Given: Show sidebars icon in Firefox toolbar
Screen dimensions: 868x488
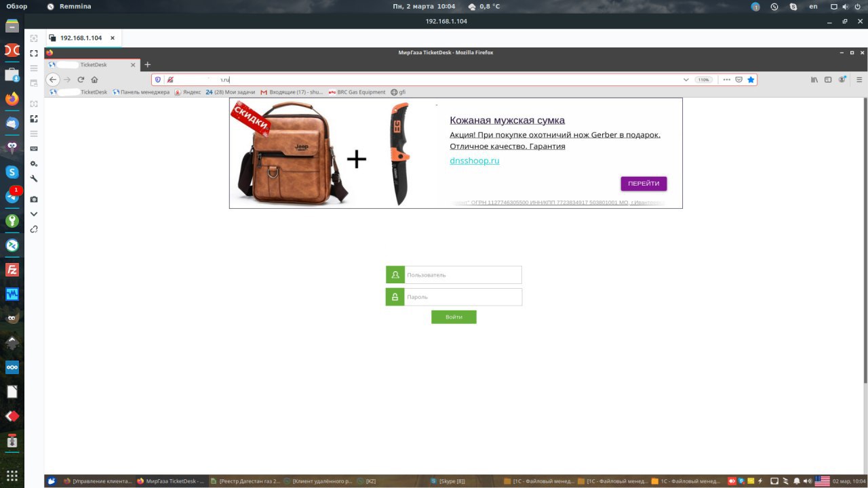Looking at the screenshot, I should coord(828,79).
